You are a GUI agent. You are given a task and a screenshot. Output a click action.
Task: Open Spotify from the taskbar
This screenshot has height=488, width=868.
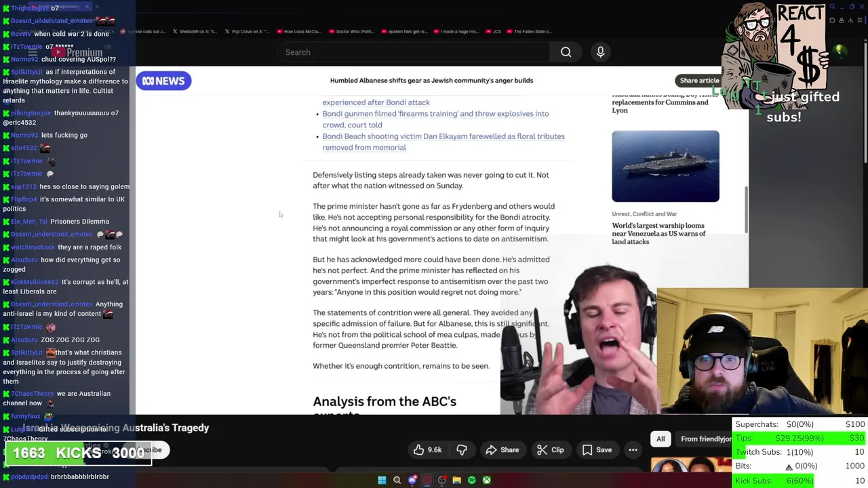472,481
